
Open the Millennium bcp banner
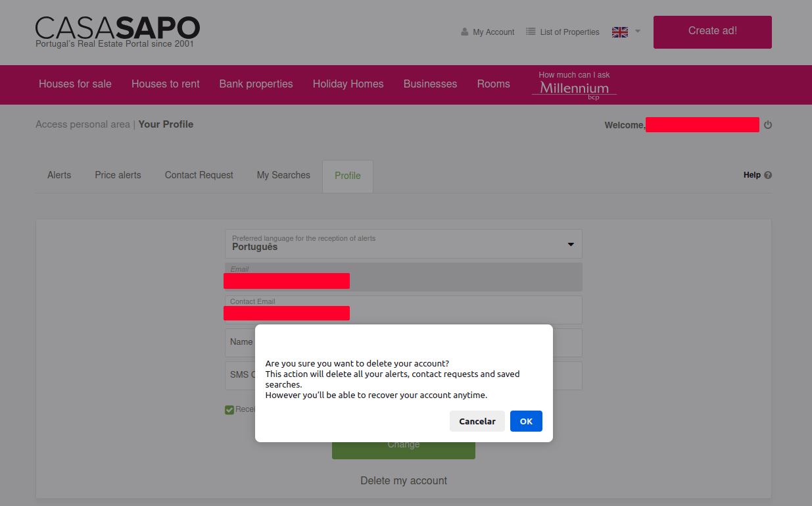(574, 85)
